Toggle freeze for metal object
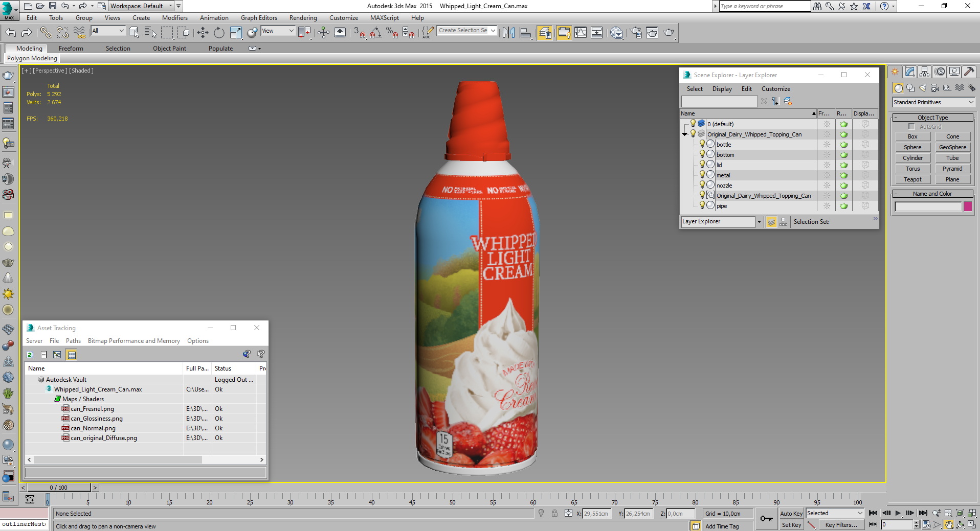The height and width of the screenshot is (531, 980). (x=827, y=175)
